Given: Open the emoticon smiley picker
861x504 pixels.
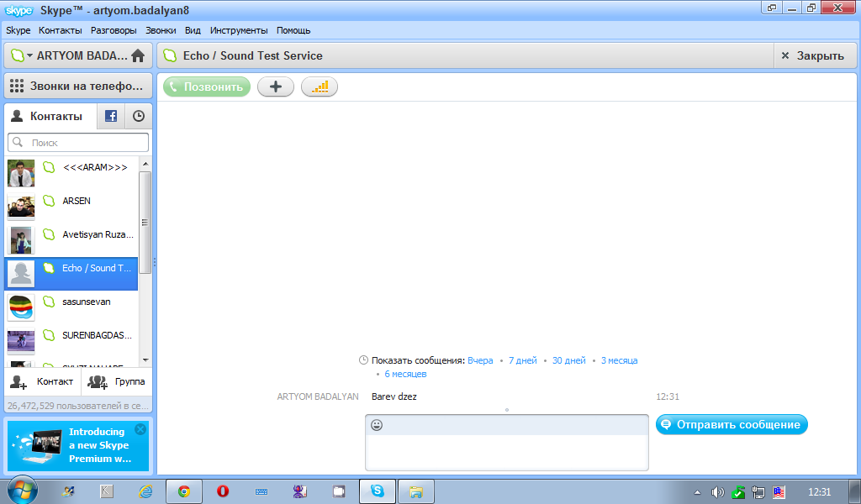Looking at the screenshot, I should 377,425.
